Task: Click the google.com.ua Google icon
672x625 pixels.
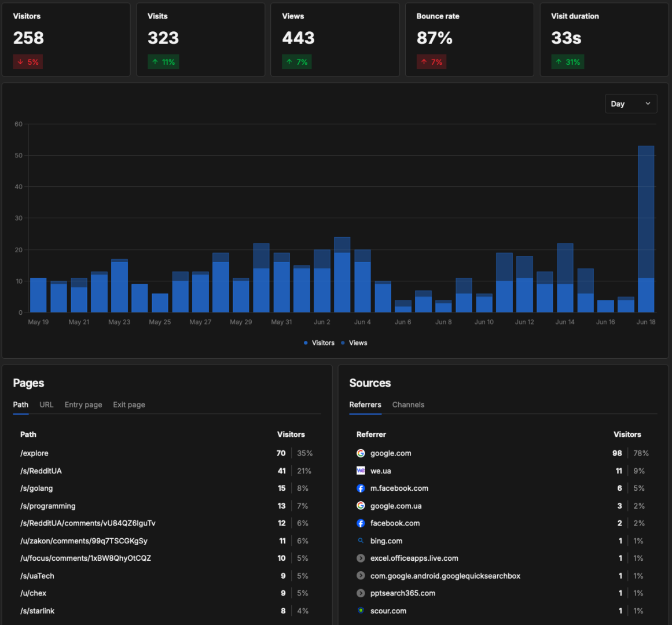Action: coord(361,506)
